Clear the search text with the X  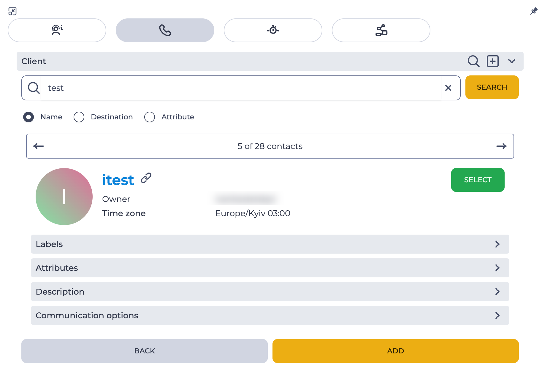click(448, 88)
